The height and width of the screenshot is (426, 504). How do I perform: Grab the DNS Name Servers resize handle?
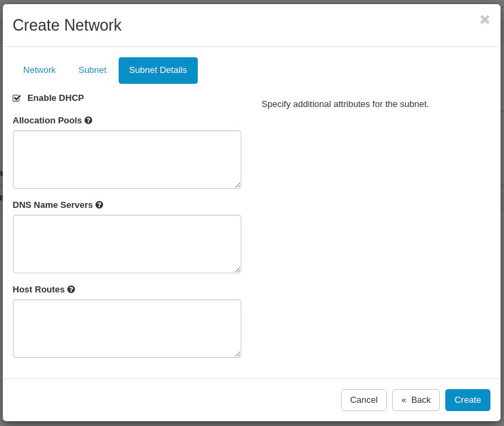point(238,269)
